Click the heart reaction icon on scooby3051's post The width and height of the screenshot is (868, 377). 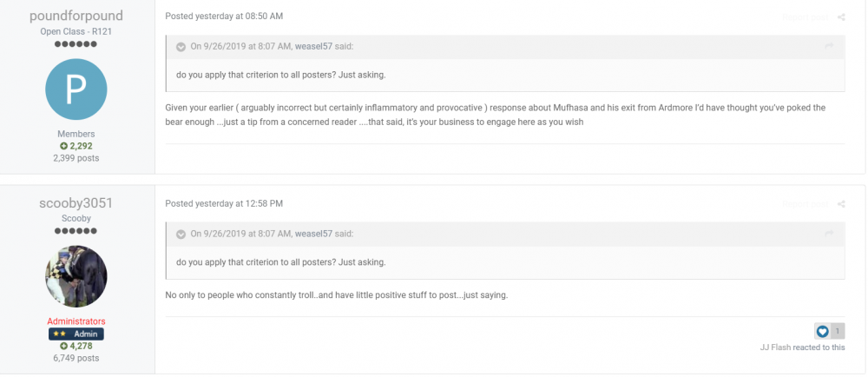(x=823, y=331)
